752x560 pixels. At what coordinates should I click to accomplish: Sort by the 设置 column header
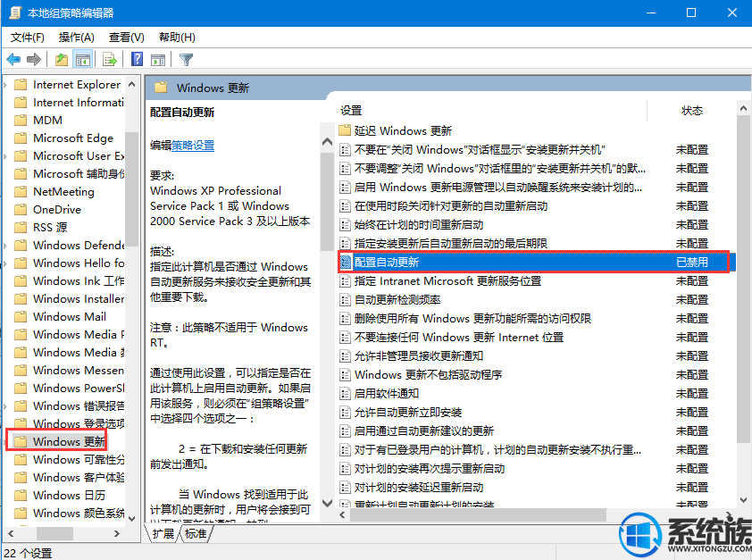click(x=351, y=111)
